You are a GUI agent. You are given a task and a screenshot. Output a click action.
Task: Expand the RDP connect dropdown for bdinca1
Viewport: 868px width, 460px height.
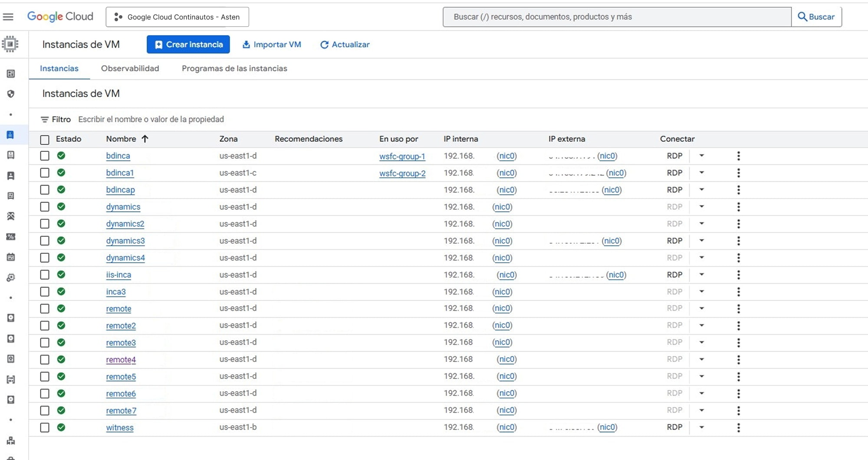[701, 173]
